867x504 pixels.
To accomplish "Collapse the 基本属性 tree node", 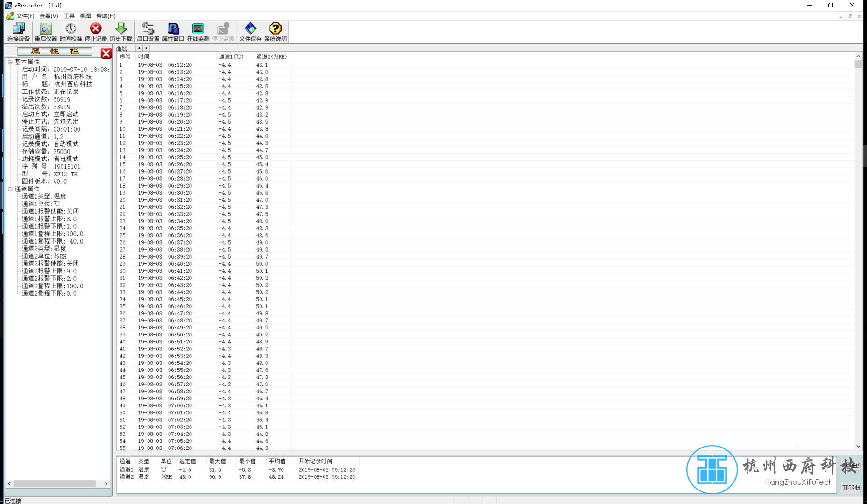I will pos(10,62).
